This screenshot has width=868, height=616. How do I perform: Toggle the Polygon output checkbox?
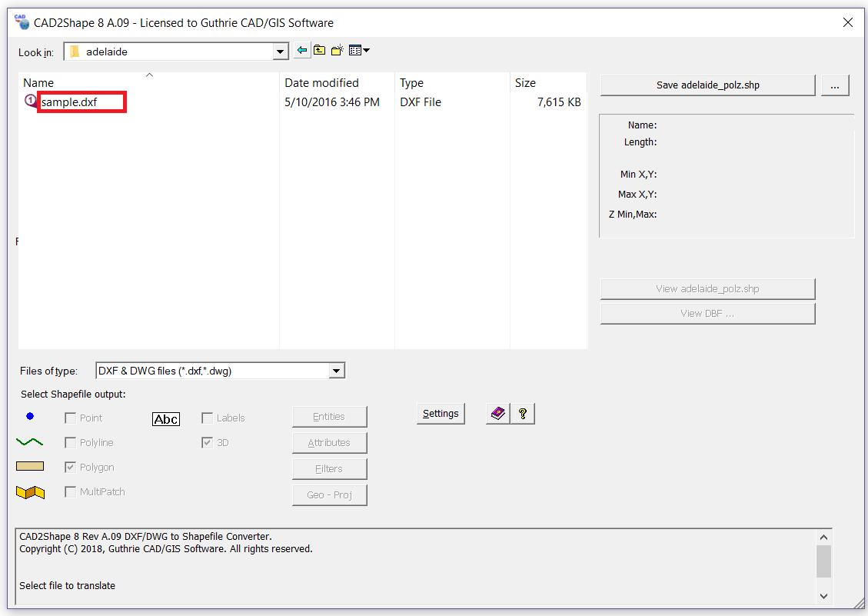point(71,468)
